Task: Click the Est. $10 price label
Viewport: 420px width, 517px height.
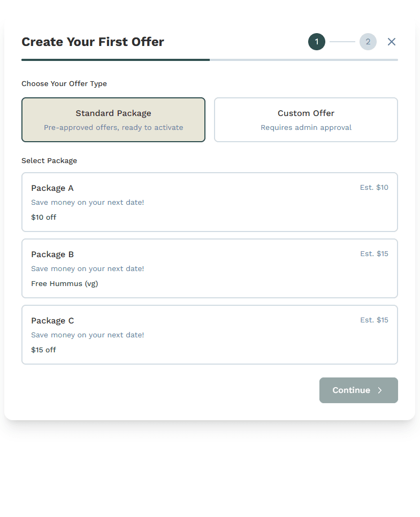Action: (x=374, y=188)
